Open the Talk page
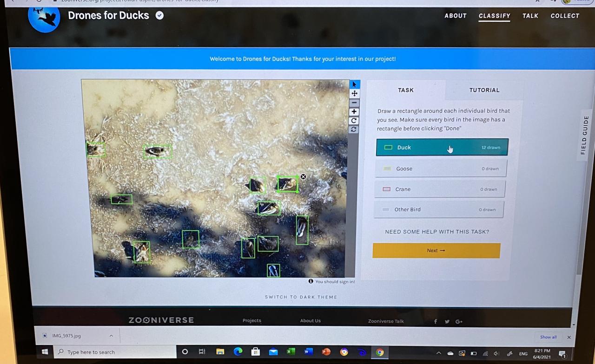 pyautogui.click(x=530, y=16)
